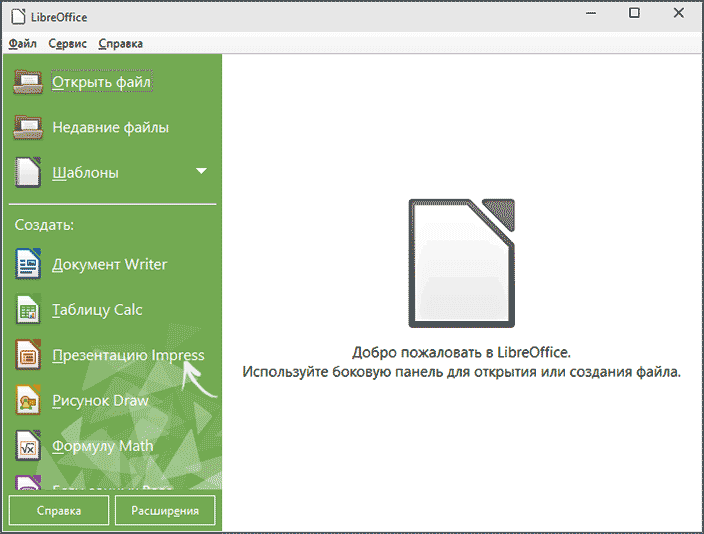Click Открыть файл label
704x534 pixels.
[102, 82]
